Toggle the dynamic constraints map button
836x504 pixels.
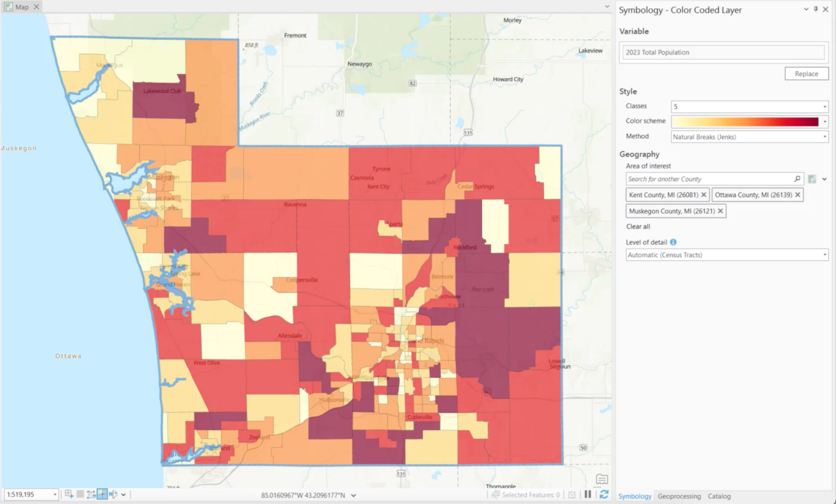(x=102, y=494)
